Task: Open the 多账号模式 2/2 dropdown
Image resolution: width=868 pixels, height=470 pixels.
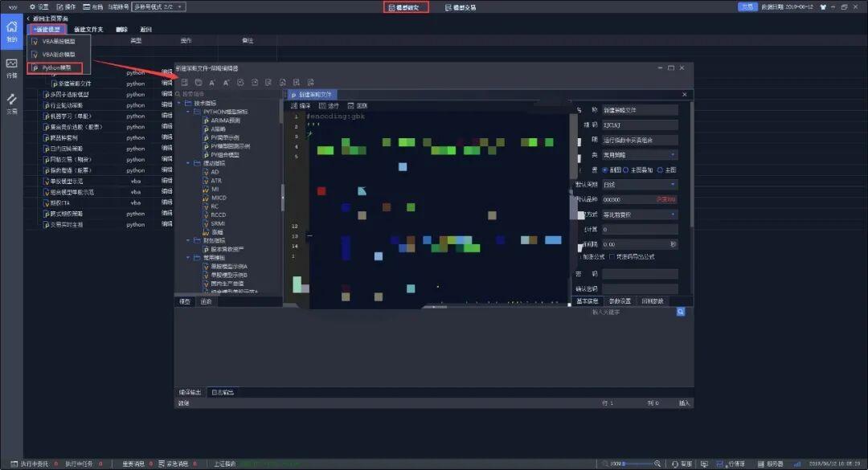Action: pos(159,6)
